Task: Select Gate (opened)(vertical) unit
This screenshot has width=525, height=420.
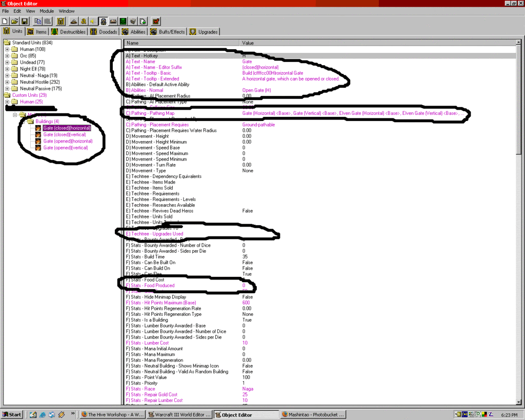Action: click(x=65, y=148)
